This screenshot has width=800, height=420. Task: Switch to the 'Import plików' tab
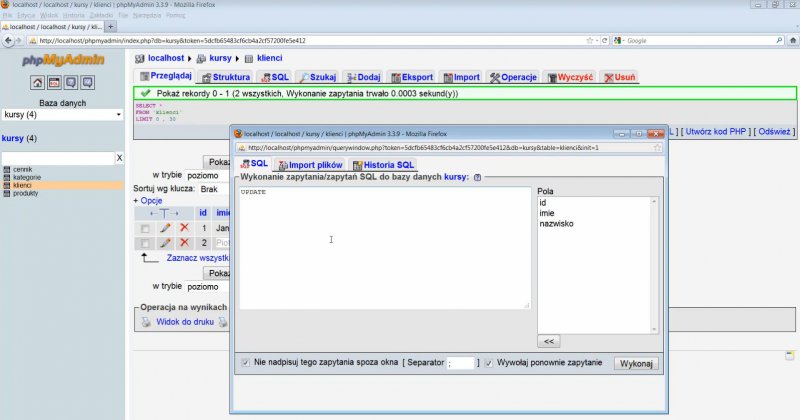point(309,164)
